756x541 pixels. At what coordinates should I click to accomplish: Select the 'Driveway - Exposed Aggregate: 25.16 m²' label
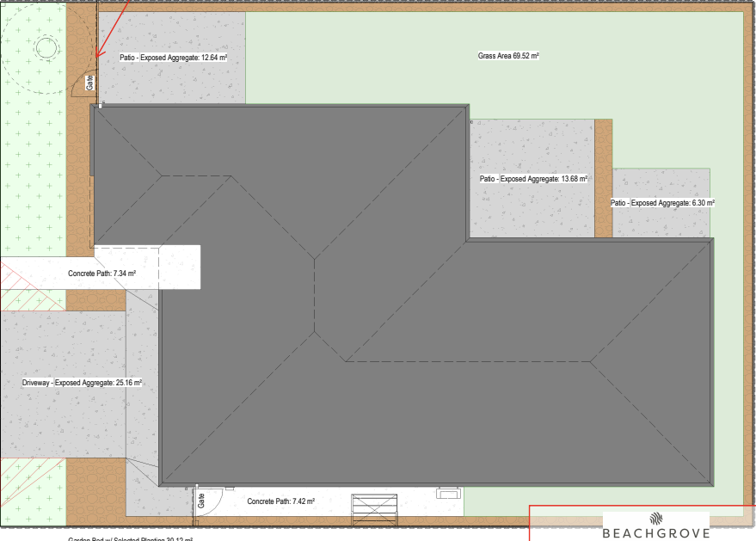coord(82,383)
